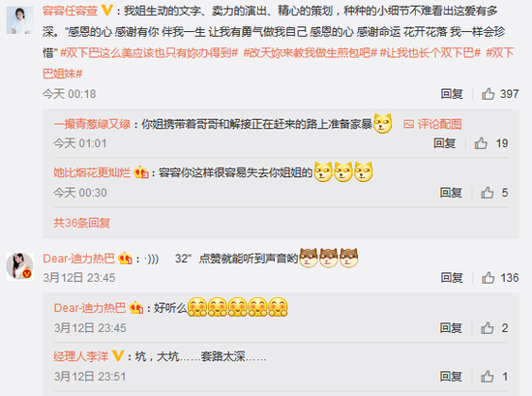Like the reply with 5 likes
Screen dimensions: 532x396
point(487,193)
